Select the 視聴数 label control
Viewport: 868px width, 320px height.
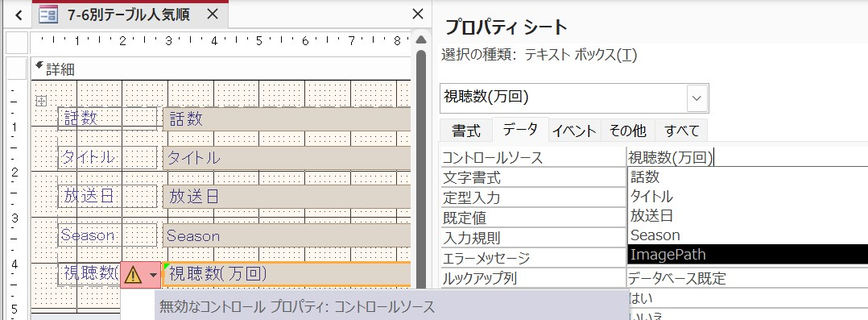89,274
